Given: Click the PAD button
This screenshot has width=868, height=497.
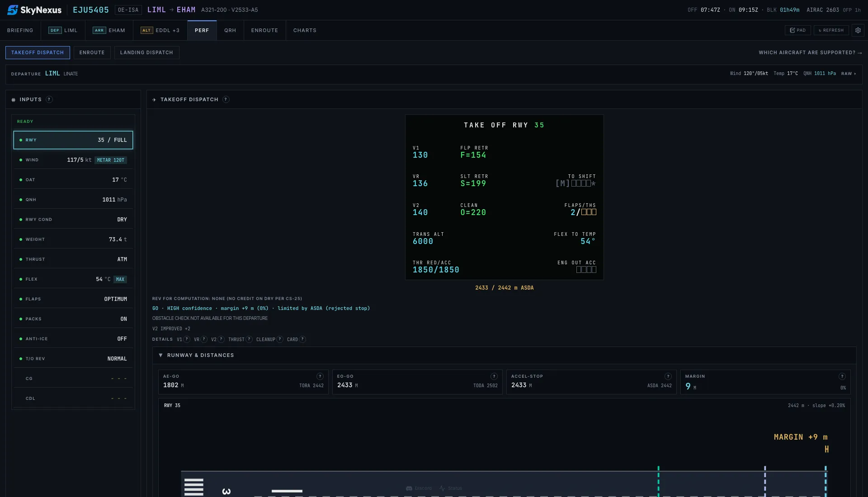Looking at the screenshot, I should click(797, 30).
